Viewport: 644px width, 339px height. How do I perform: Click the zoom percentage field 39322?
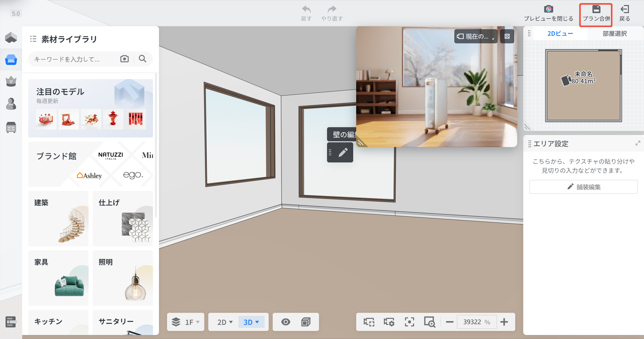coord(477,322)
